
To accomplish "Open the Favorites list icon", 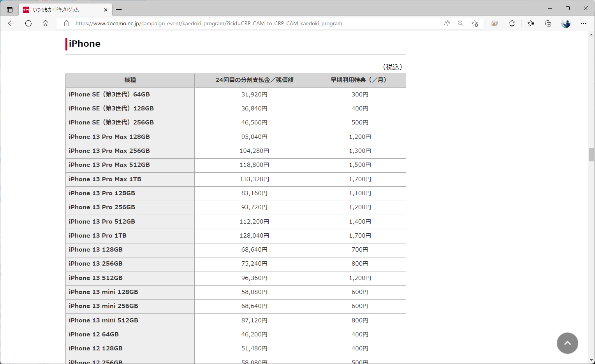I will pos(531,23).
